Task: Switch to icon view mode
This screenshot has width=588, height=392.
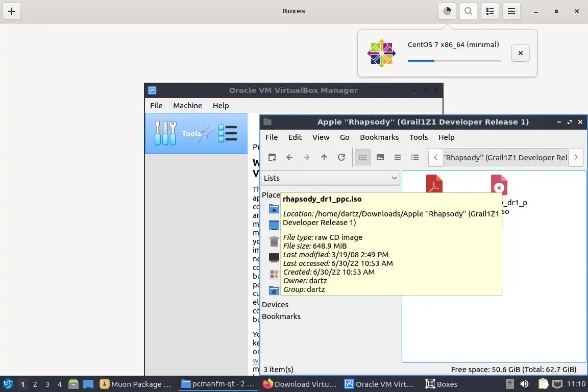Action: [x=362, y=158]
